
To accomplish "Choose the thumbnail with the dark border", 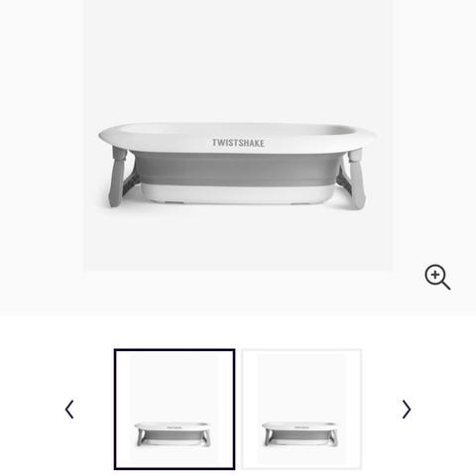I will pyautogui.click(x=175, y=410).
